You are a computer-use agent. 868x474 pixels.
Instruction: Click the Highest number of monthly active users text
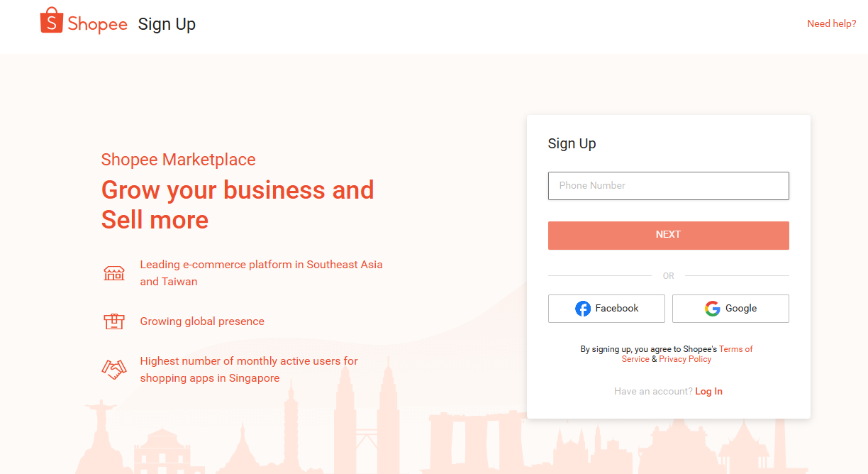249,370
